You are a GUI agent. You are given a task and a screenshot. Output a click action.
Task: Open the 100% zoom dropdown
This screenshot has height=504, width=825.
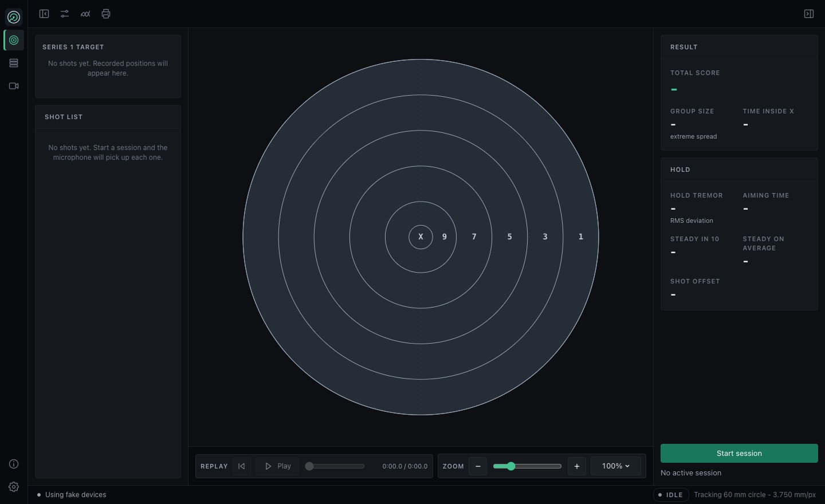616,466
